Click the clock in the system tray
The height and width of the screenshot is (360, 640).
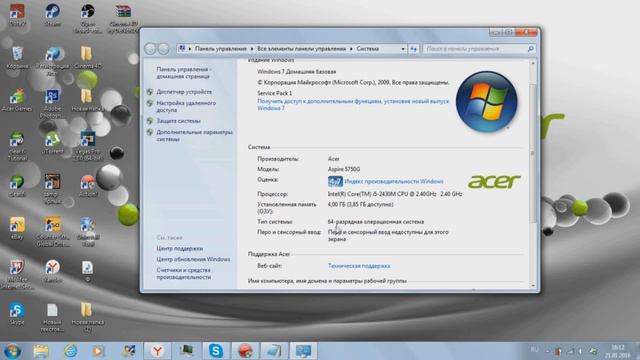618,351
